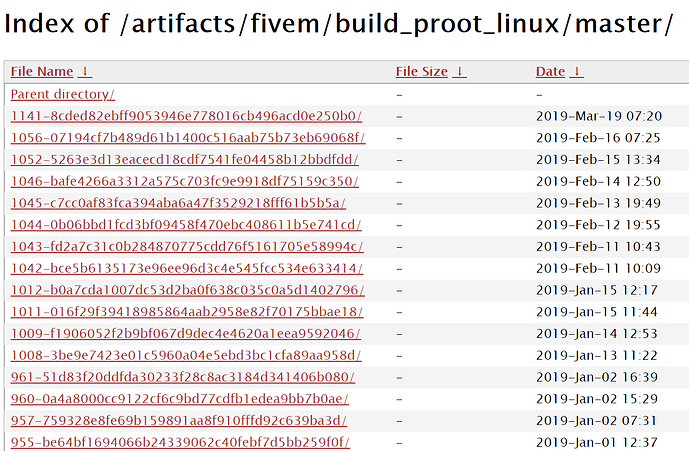Image resolution: width=689 pixels, height=451 pixels.
Task: Open build folder 1045-c7cc0af83fca394aba6a47f3529218fff61b5b5a
Action: click(178, 203)
